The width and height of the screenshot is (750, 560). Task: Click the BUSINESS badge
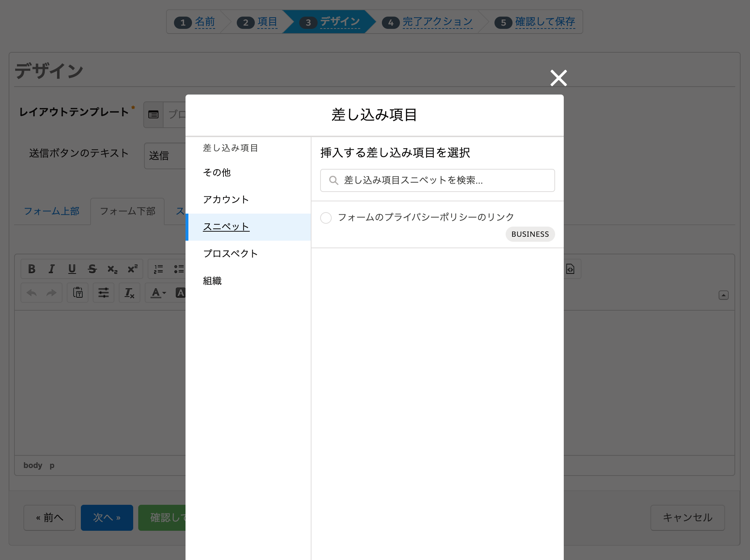pyautogui.click(x=530, y=234)
